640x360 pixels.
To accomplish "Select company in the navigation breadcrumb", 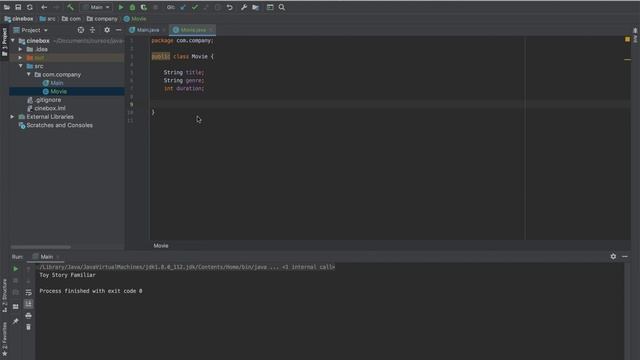I will pyautogui.click(x=102, y=19).
